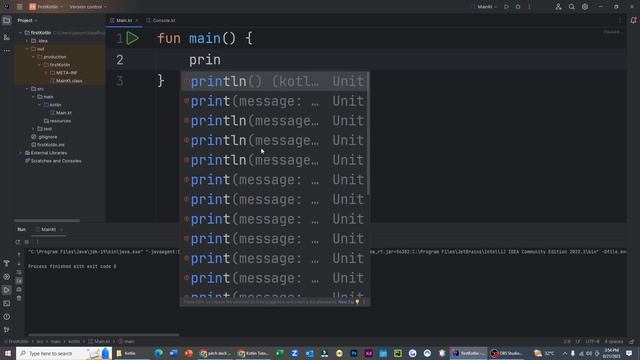Open Main.kt from the project tree
The height and width of the screenshot is (360, 640).
click(60, 113)
